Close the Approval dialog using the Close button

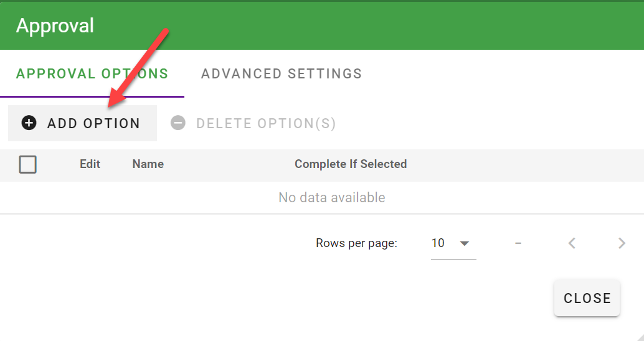tap(587, 298)
